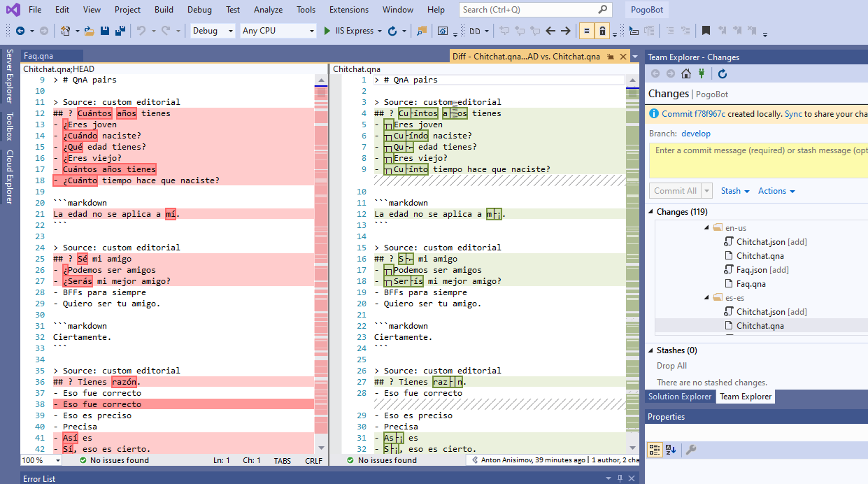Switch side-by-side diff view mode
This screenshot has height=484, width=868.
coord(476,30)
